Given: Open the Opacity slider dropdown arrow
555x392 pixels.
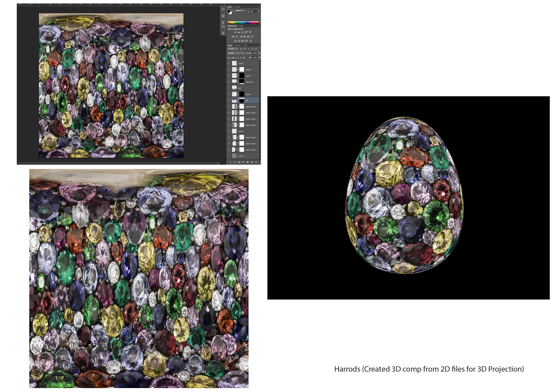Looking at the screenshot, I should [x=259, y=53].
